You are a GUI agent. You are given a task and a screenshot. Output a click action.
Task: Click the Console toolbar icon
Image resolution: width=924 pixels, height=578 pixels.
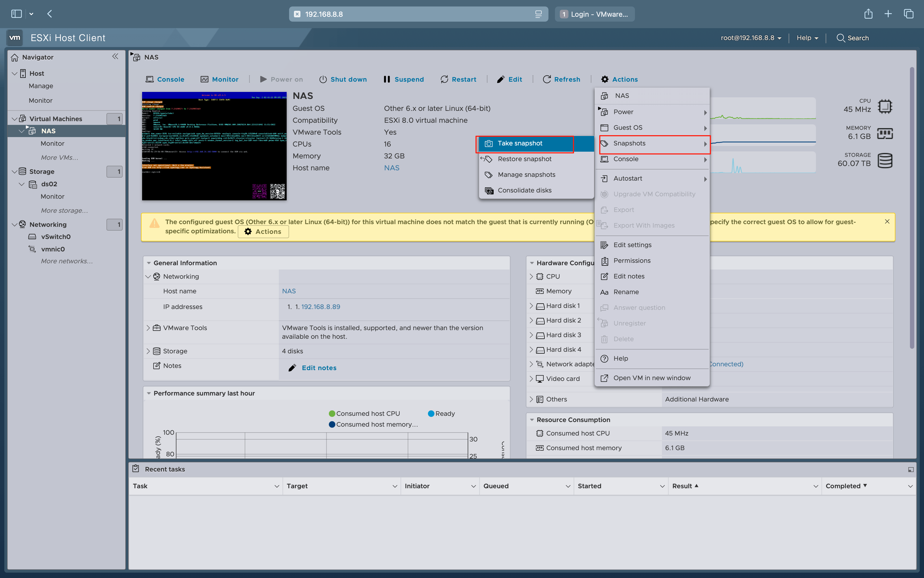(149, 79)
